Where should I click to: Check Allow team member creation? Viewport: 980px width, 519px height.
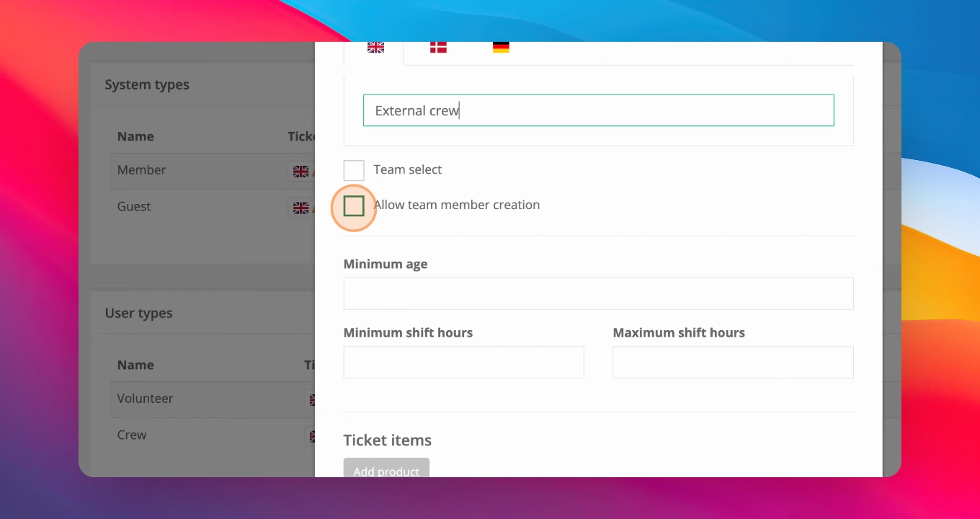click(x=354, y=206)
